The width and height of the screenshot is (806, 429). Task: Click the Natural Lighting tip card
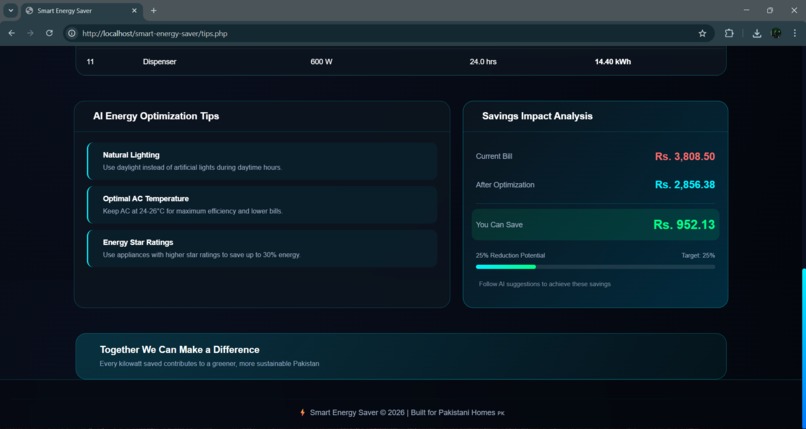262,161
